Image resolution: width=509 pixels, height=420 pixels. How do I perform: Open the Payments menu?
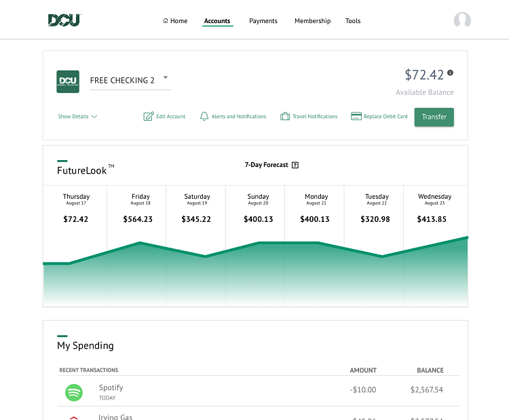pos(263,21)
